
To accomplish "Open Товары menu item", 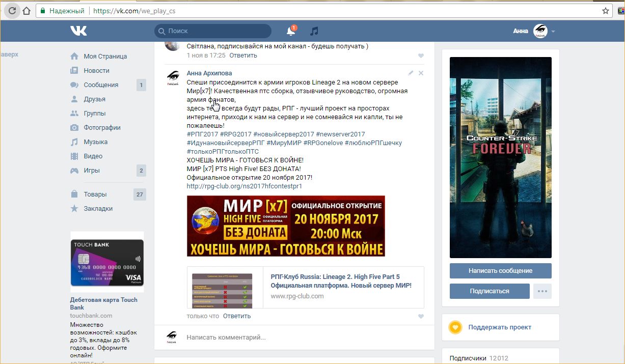I will click(x=95, y=194).
